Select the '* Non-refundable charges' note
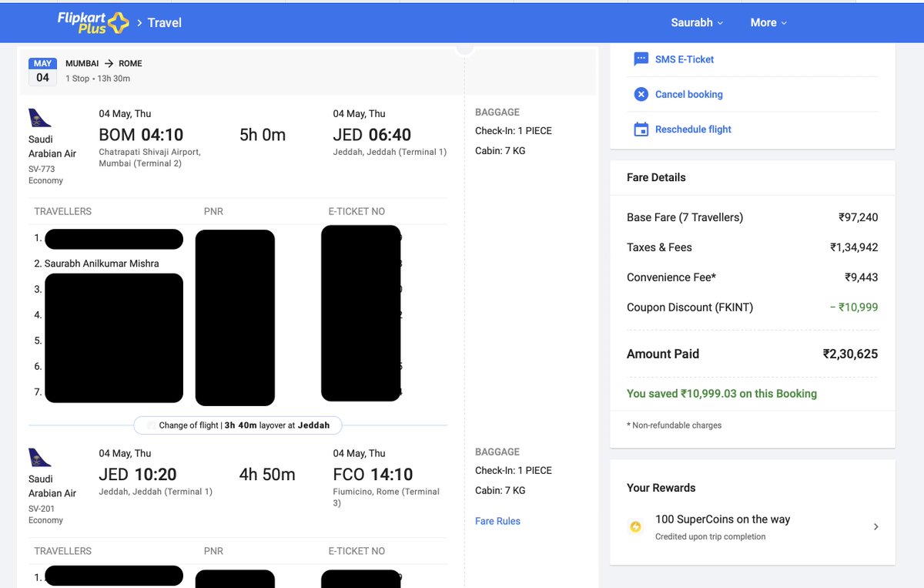The width and height of the screenshot is (924, 588). coord(675,425)
